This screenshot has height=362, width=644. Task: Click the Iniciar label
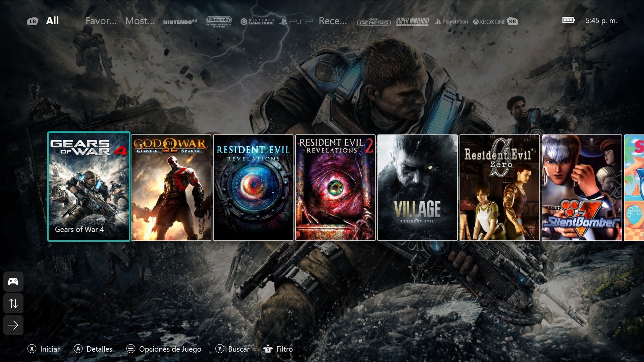50,349
